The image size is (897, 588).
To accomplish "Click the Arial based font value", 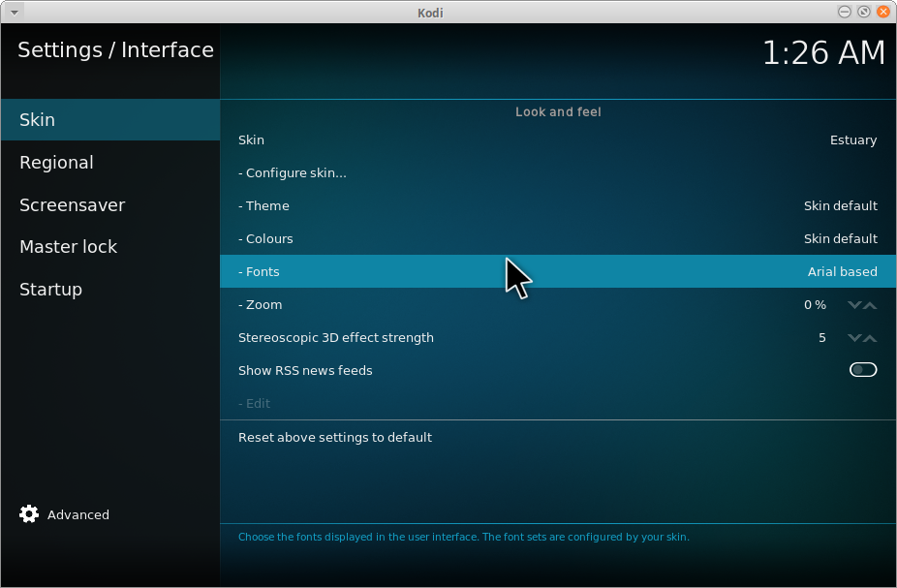I will pos(842,271).
